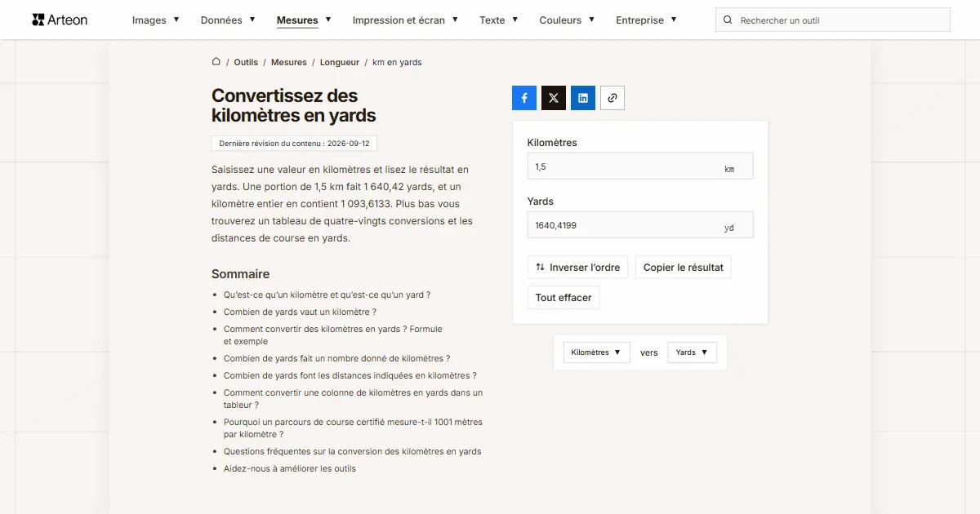Jump to Questions fréquentes section
980x514 pixels.
[x=353, y=451]
